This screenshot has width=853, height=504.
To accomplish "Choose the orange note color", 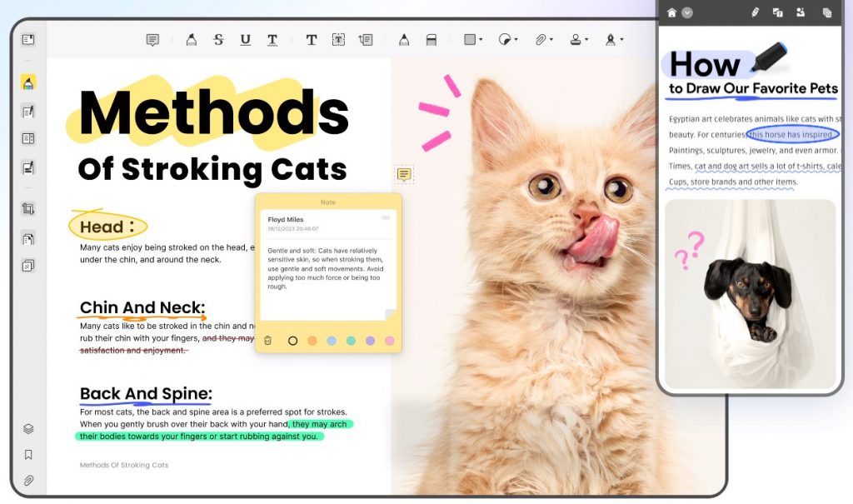I will 312,341.
